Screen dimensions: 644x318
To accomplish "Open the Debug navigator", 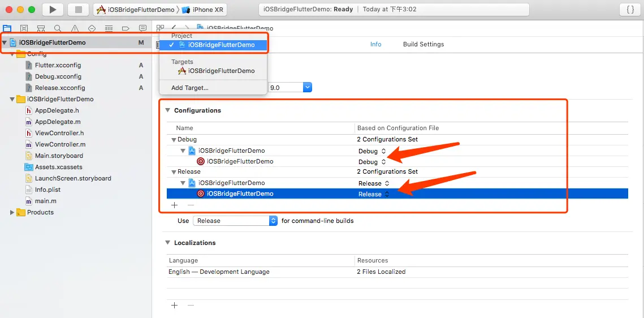I will pos(109,28).
